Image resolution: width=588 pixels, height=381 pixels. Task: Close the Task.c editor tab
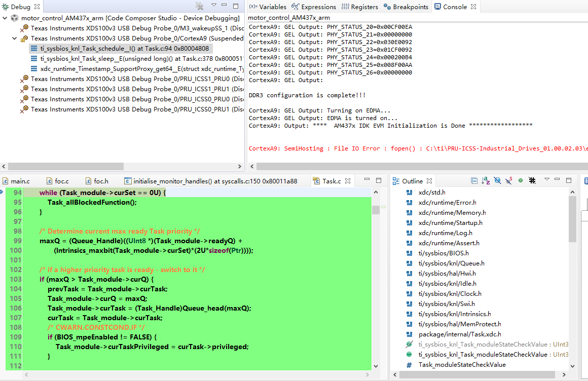(348, 181)
